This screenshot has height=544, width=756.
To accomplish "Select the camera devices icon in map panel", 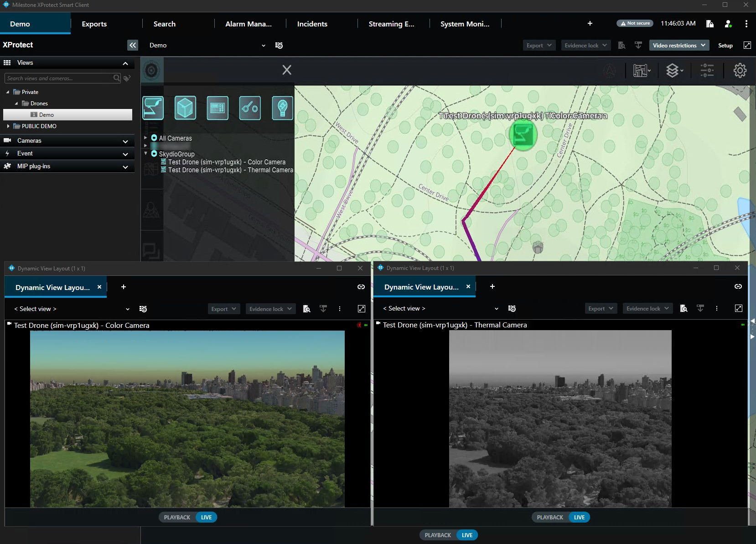I will tap(153, 108).
